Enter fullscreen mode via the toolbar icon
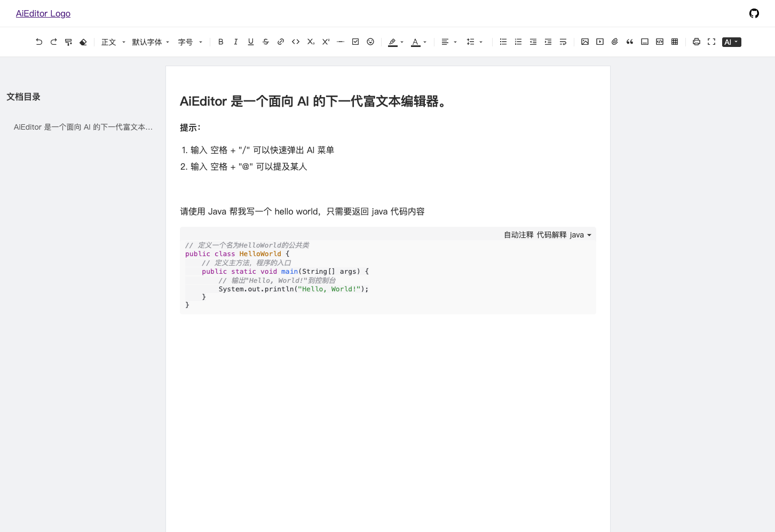The image size is (775, 532). click(x=711, y=42)
